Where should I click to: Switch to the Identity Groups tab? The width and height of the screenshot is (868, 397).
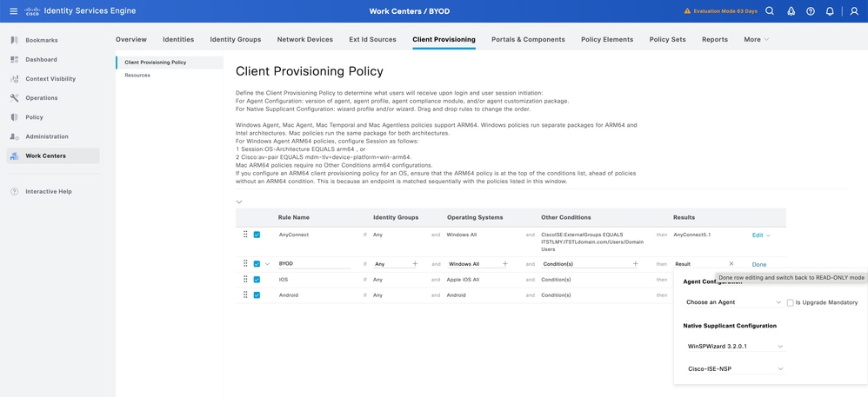click(236, 39)
